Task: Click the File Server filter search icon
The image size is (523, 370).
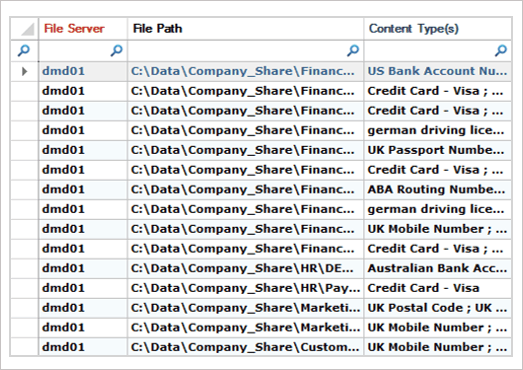Action: pyautogui.click(x=116, y=51)
